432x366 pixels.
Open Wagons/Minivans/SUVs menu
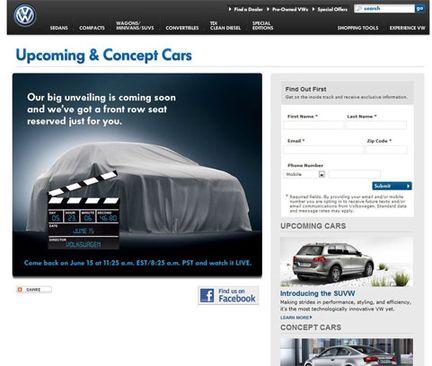pos(135,26)
